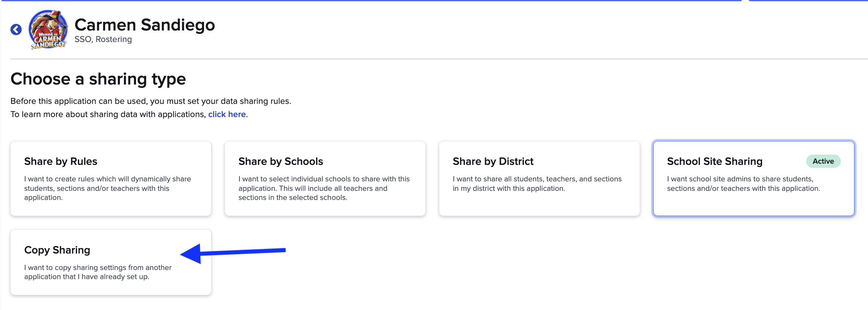Image resolution: width=868 pixels, height=310 pixels.
Task: Open the 'click here' learn more link
Action: pyautogui.click(x=227, y=114)
